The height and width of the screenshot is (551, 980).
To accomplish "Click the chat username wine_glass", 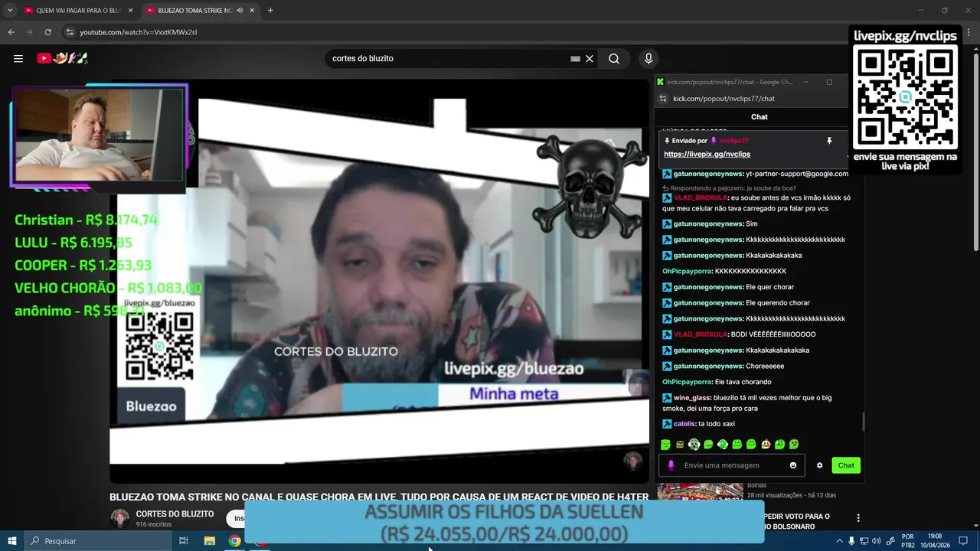I will (x=692, y=398).
